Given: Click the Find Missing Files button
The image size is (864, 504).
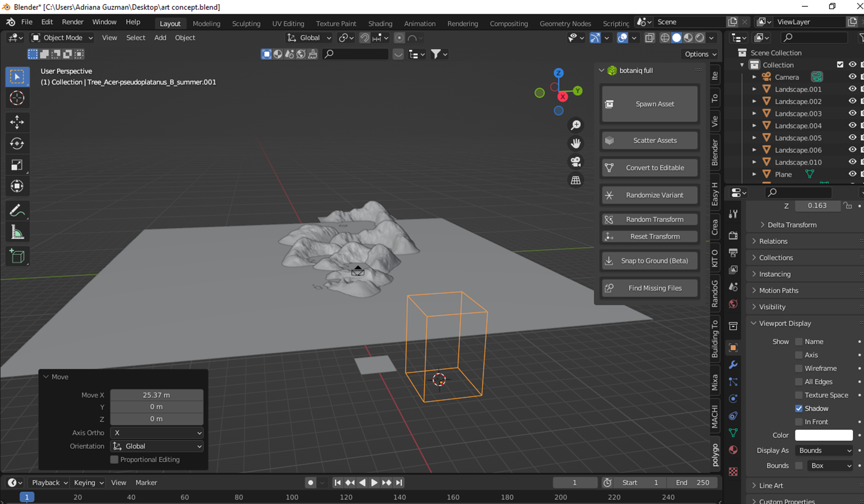Looking at the screenshot, I should [x=649, y=288].
